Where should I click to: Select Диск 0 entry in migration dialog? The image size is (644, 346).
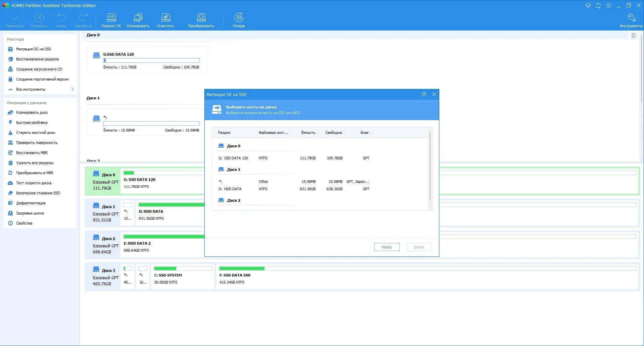[x=233, y=146]
